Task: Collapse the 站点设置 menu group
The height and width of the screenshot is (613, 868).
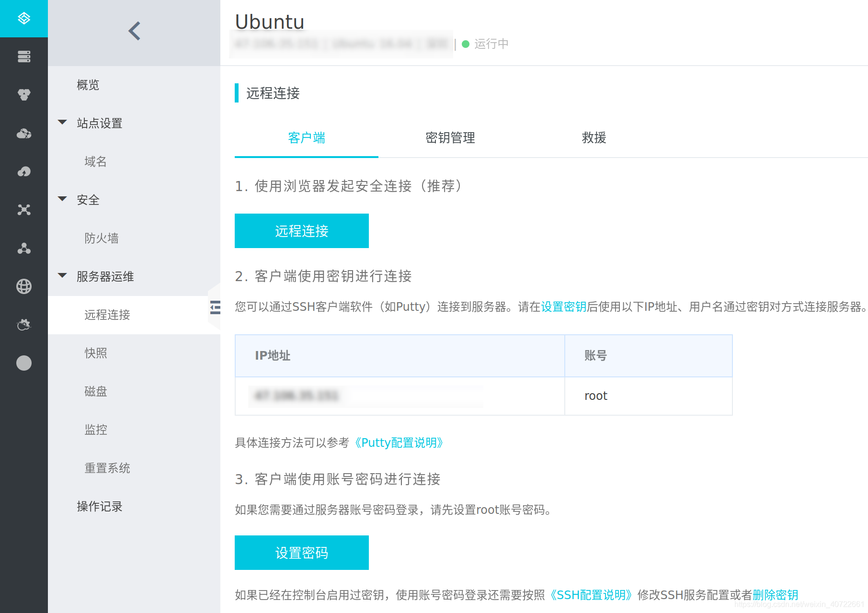Action: (x=62, y=123)
